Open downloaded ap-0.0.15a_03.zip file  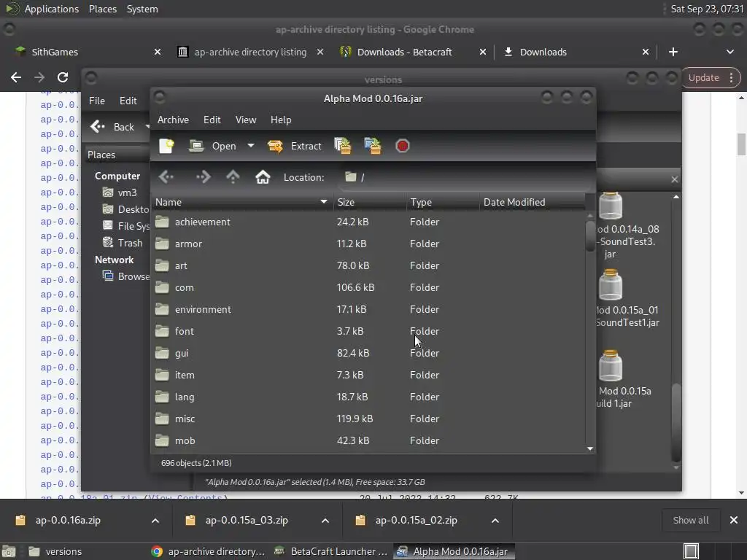pos(246,521)
